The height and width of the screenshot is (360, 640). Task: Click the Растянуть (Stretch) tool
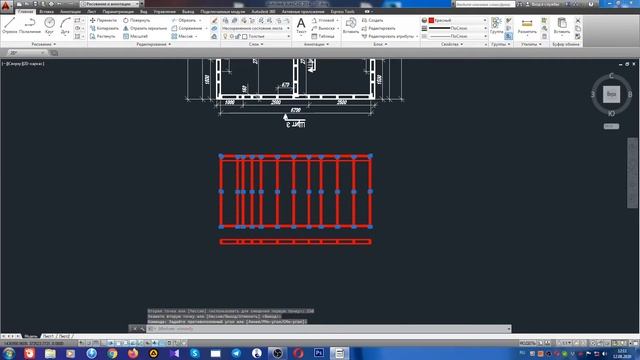pos(103,36)
